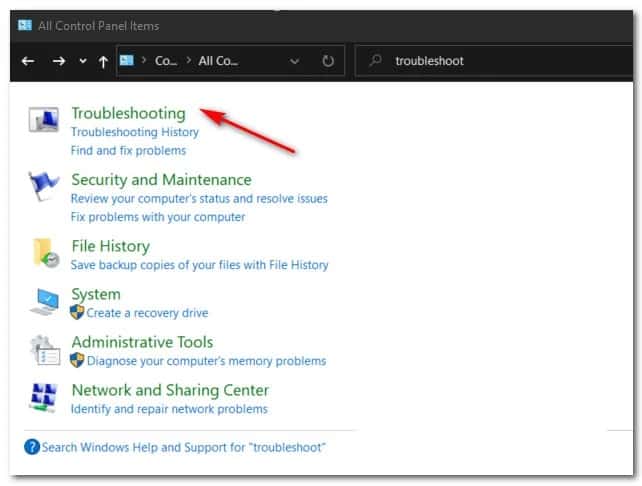Open 'Review your computer's status and resolve issues'
The height and width of the screenshot is (486, 642).
tap(199, 198)
